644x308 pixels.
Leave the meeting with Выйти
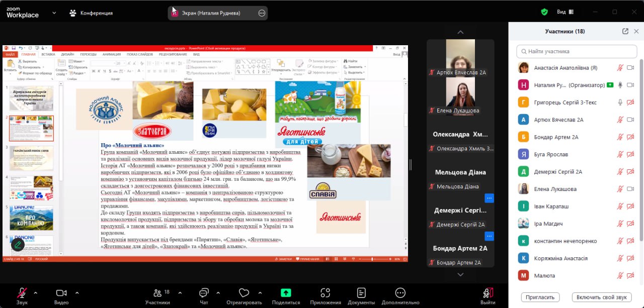[x=488, y=296]
